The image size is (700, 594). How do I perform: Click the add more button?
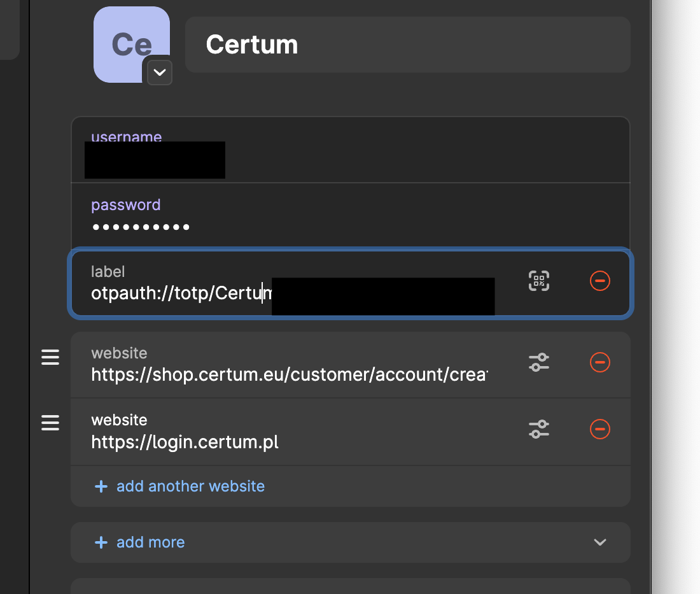pos(140,542)
